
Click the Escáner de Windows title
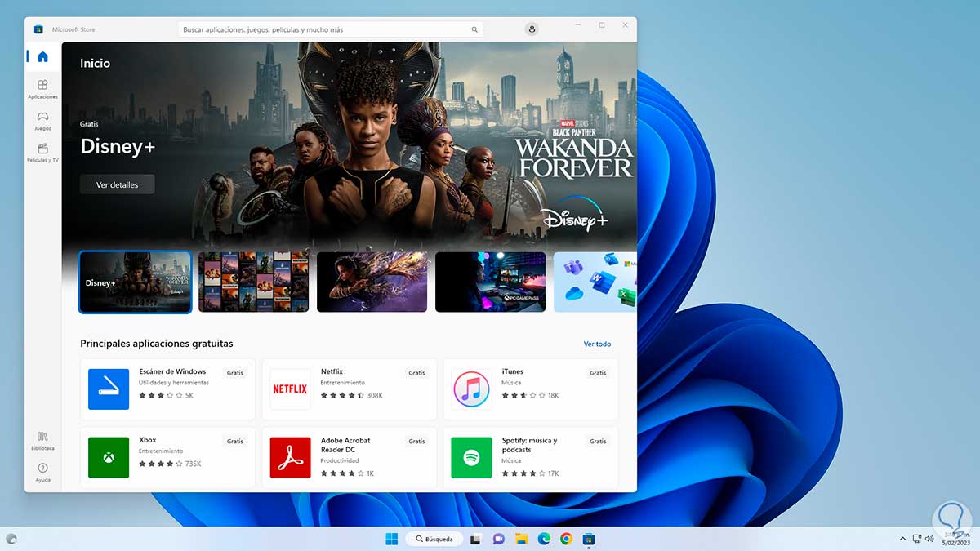point(172,371)
